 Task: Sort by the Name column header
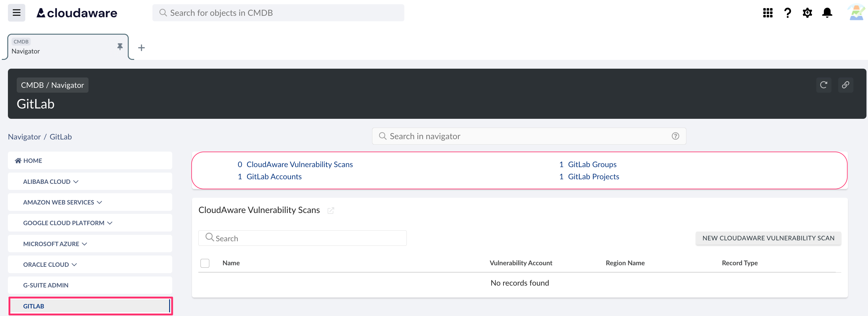tap(231, 263)
